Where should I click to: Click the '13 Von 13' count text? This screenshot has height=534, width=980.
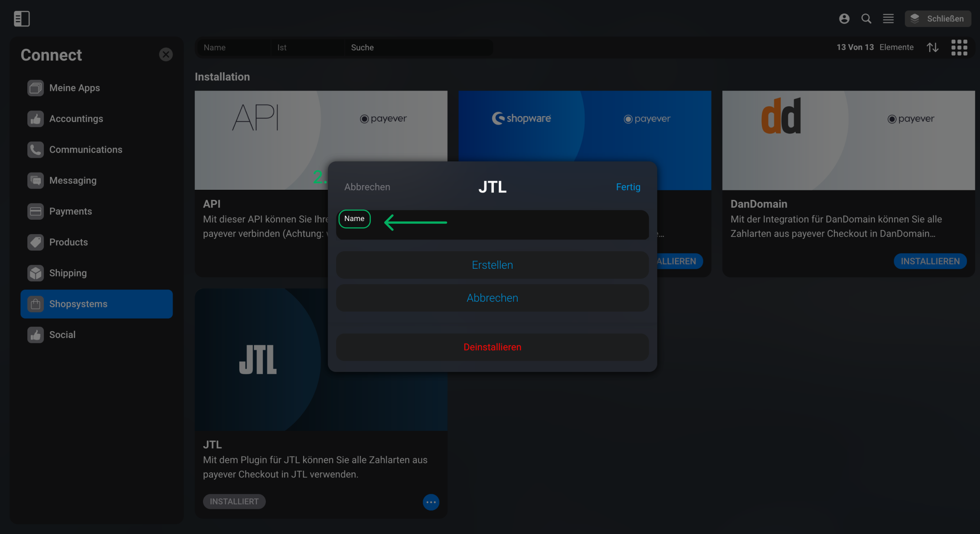(855, 47)
